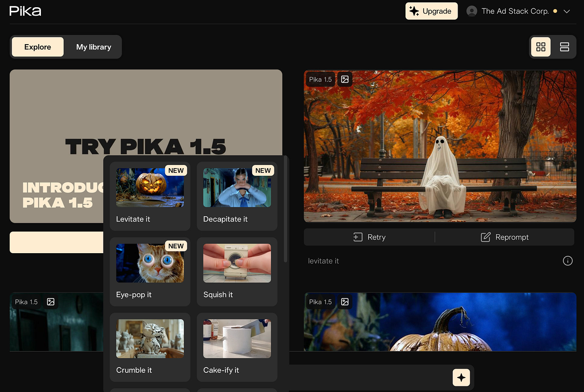Click the Pika 1.5 badge on hallway video
This screenshot has width=584, height=392.
pyautogui.click(x=26, y=302)
